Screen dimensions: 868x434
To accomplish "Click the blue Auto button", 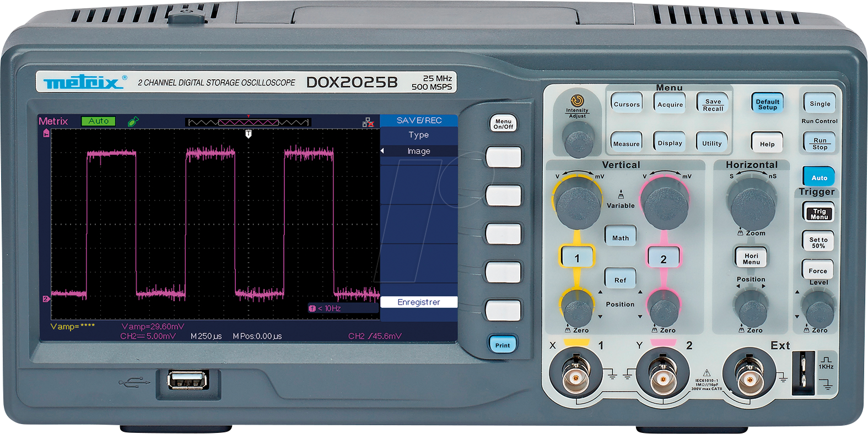I will click(x=819, y=177).
